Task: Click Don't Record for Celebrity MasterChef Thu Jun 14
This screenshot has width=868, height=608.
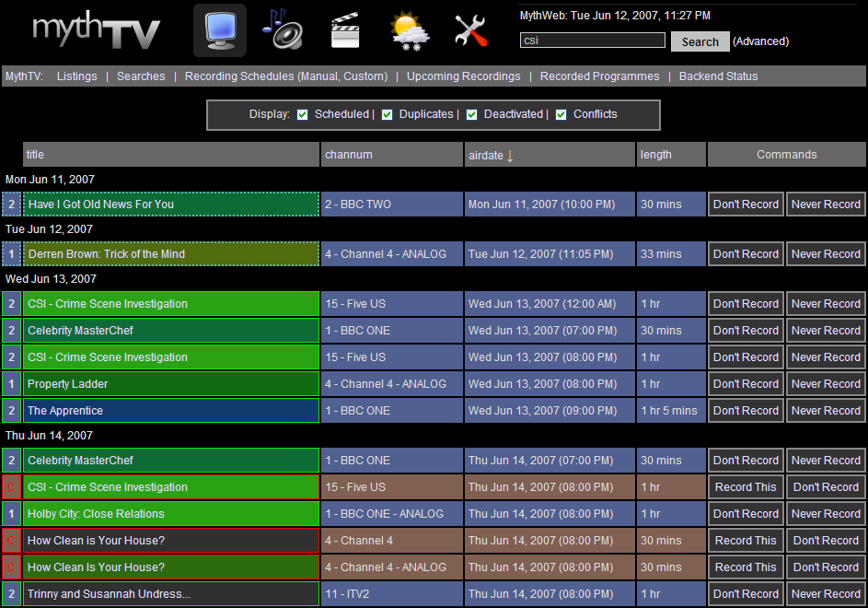Action: (746, 461)
